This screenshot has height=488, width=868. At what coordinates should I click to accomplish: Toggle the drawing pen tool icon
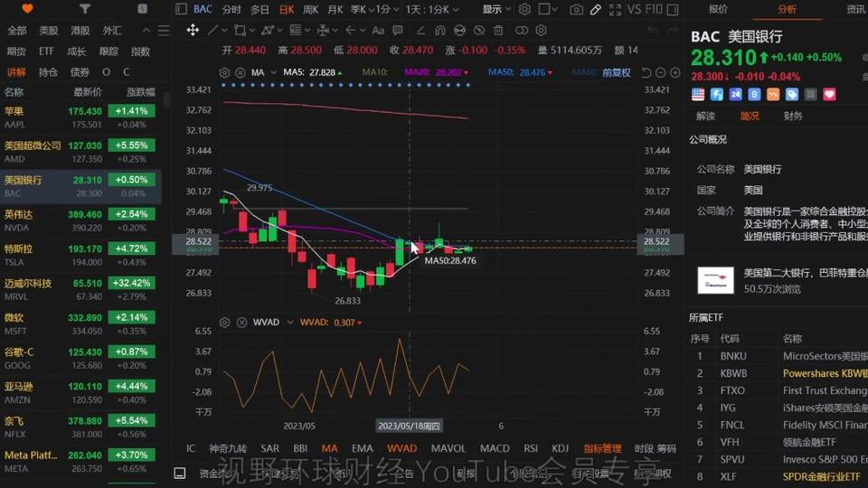(x=596, y=9)
